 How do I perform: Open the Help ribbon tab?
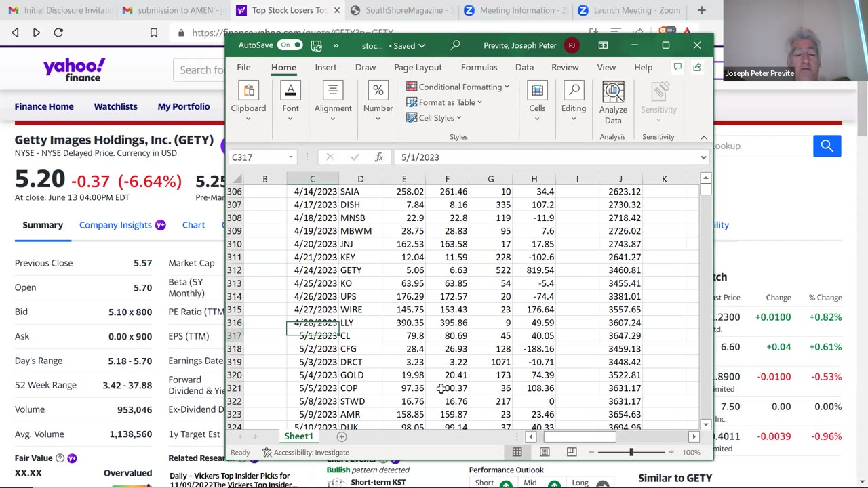(643, 67)
